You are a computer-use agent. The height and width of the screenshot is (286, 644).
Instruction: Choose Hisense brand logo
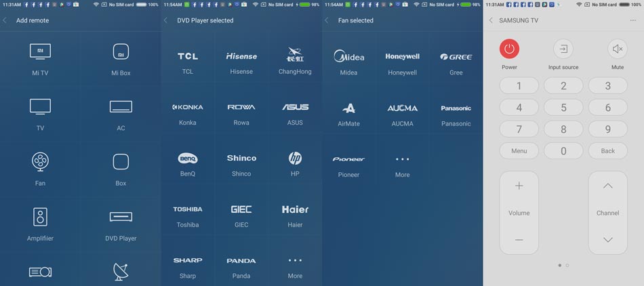click(241, 56)
